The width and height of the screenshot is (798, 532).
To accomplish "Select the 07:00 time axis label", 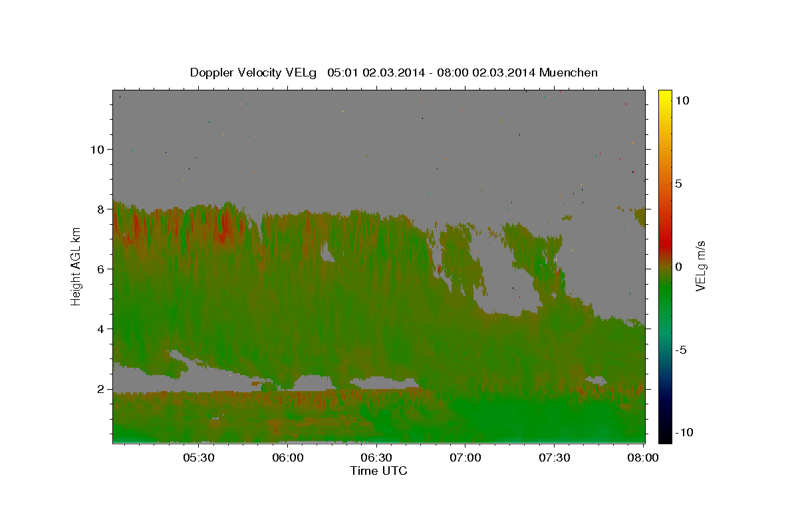I will (x=465, y=458).
